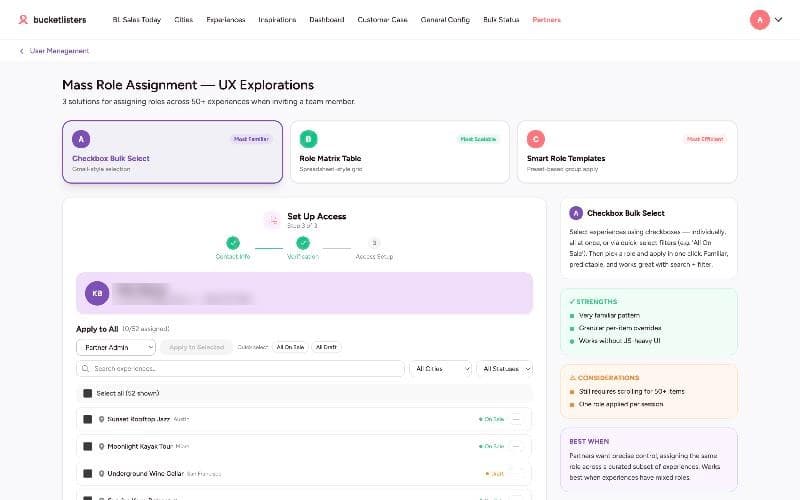This screenshot has width=800, height=500.
Task: Expand the account chevron next to avatar
Action: [778, 19]
